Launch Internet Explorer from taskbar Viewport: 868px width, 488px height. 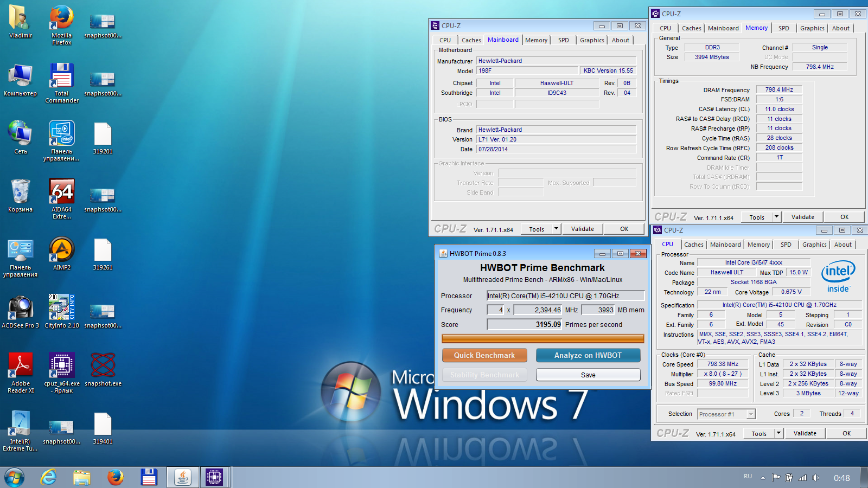pos(49,478)
